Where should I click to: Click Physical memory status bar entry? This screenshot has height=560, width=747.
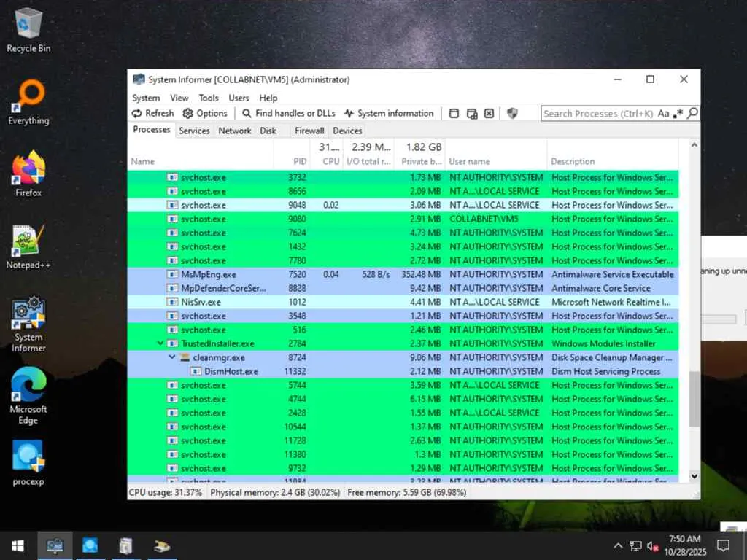click(275, 492)
